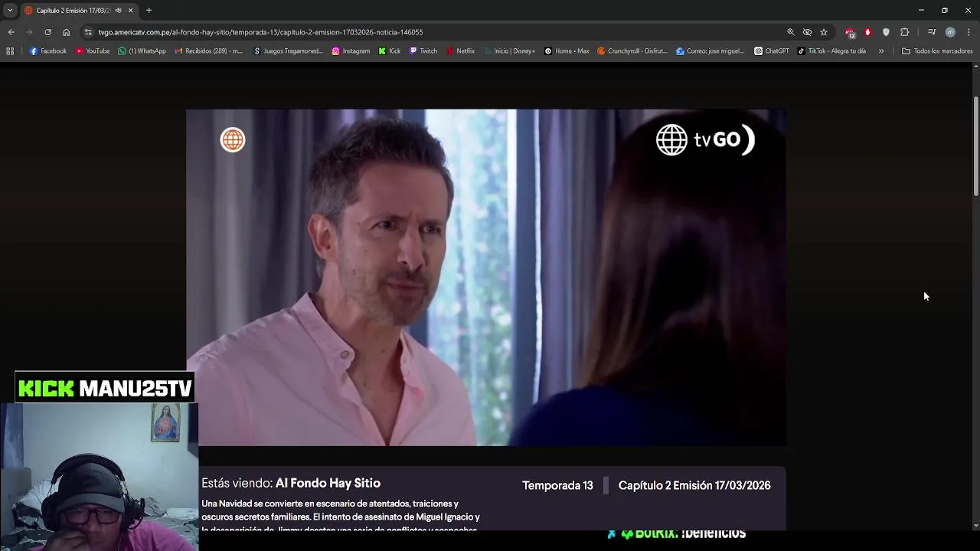Viewport: 980px width, 551px height.
Task: Show the hidden bookmarks overflow chevron
Action: coord(881,51)
